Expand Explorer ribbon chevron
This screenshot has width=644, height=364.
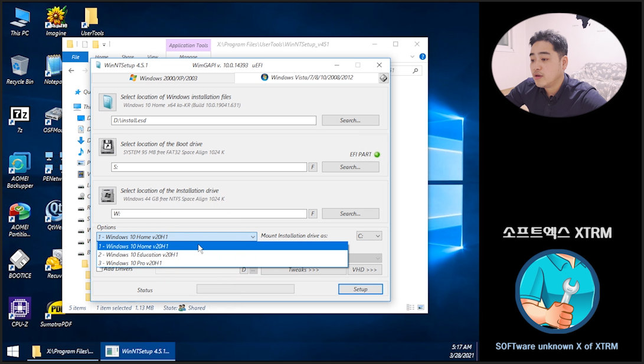[x=413, y=57]
